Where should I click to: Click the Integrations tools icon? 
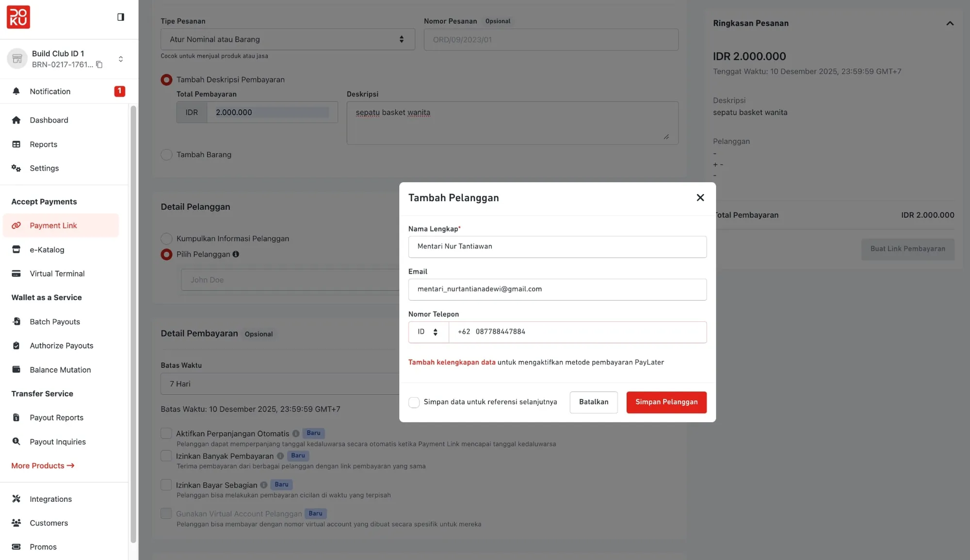[16, 499]
